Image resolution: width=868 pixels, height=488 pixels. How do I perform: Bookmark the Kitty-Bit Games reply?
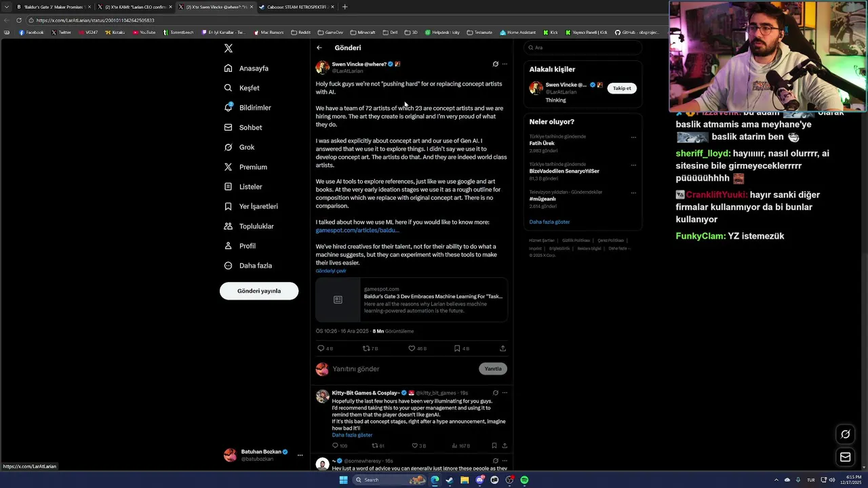(494, 446)
